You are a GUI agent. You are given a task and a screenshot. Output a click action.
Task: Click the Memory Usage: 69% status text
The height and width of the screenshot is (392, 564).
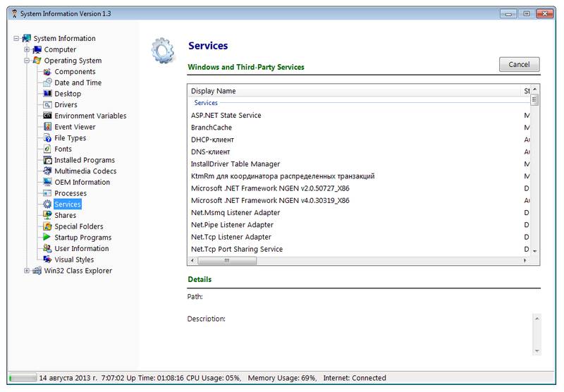282,378
